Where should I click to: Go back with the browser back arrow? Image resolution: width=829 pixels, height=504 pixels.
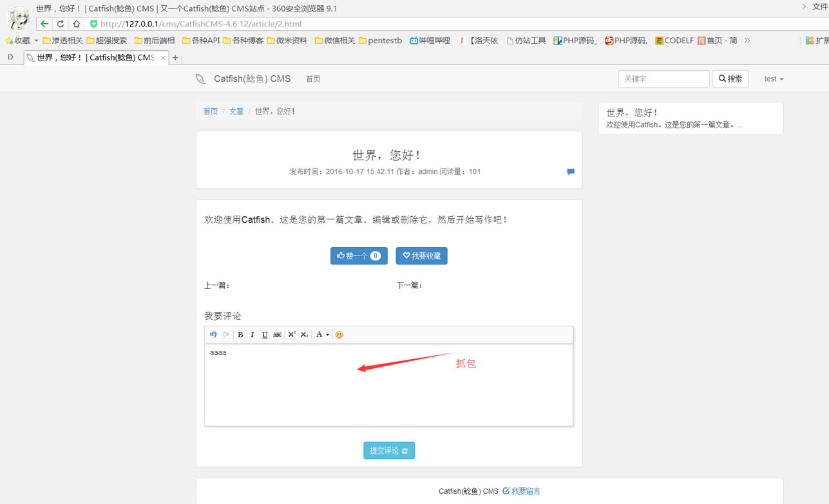tap(44, 24)
